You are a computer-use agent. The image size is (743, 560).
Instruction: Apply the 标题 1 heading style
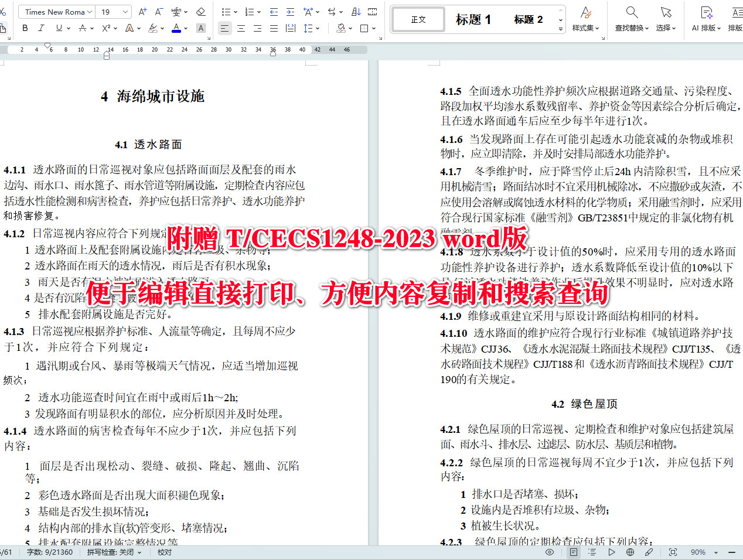473,19
